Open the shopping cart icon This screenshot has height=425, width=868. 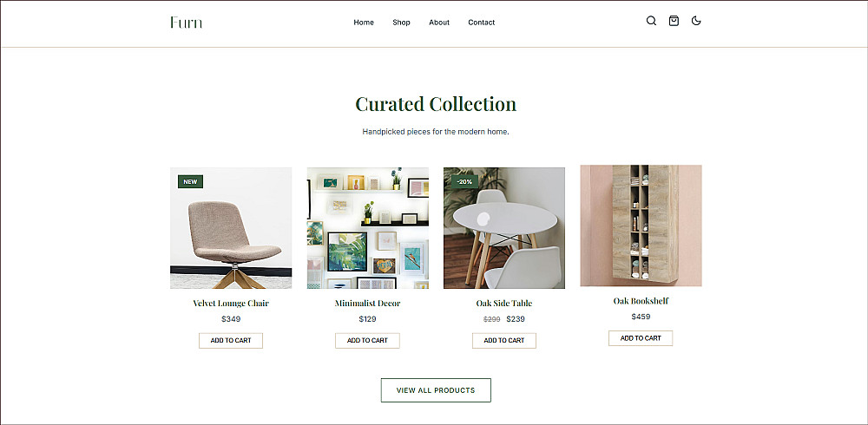coord(674,21)
